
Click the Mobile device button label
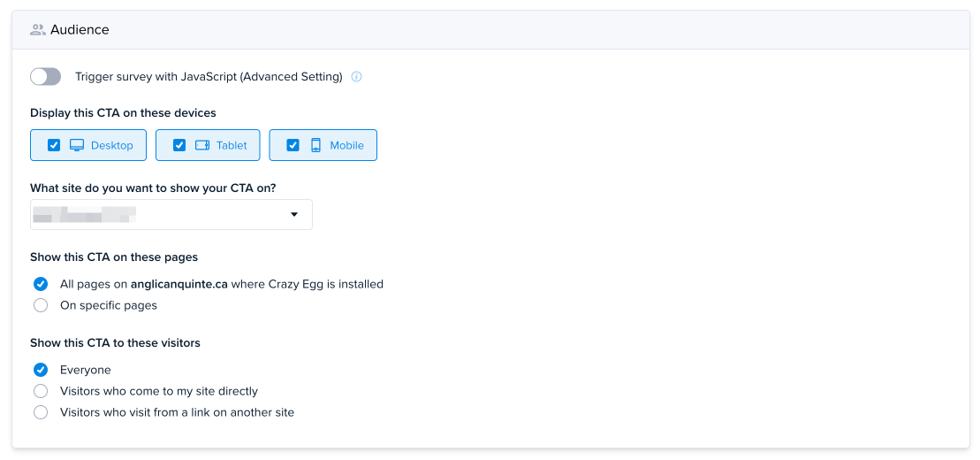347,145
